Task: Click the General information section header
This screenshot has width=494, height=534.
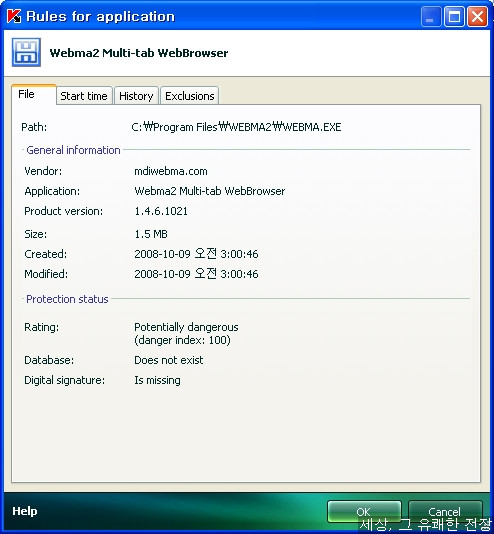Action: [x=73, y=150]
